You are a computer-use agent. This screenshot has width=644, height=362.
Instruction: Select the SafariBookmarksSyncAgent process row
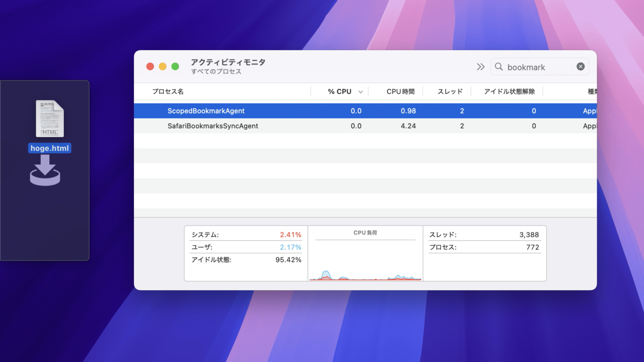pos(365,126)
